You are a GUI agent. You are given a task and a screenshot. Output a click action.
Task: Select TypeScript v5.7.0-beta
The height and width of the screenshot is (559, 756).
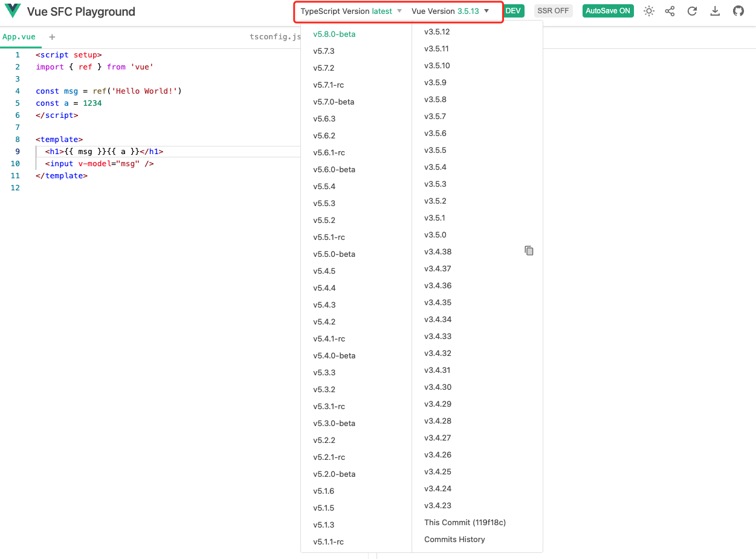(x=334, y=102)
